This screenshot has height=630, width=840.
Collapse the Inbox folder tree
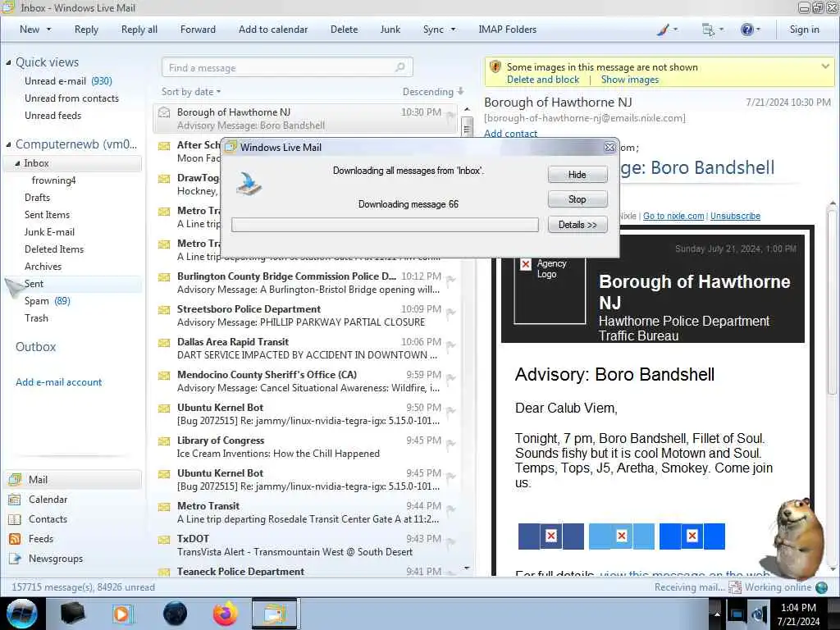(17, 163)
